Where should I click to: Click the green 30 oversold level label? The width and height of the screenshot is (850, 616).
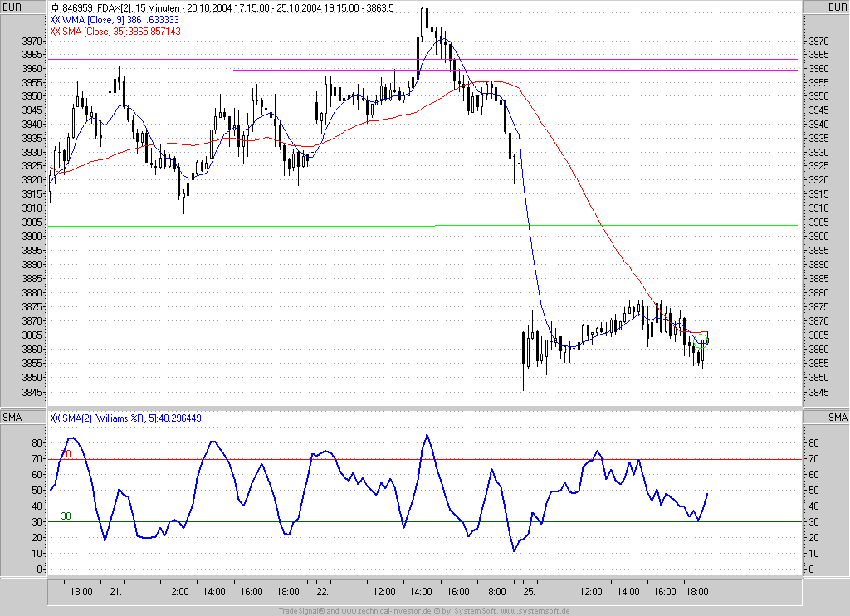click(66, 516)
